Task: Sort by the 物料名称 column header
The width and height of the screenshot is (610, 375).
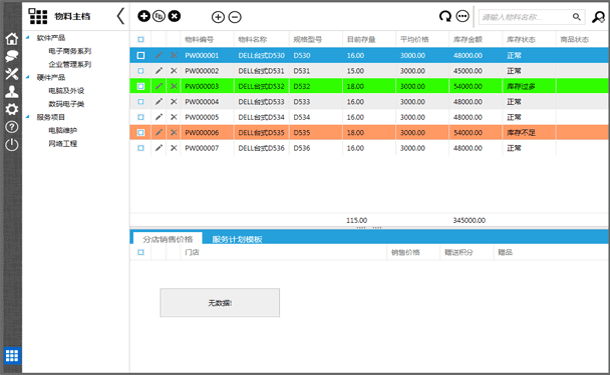Action: 252,39
